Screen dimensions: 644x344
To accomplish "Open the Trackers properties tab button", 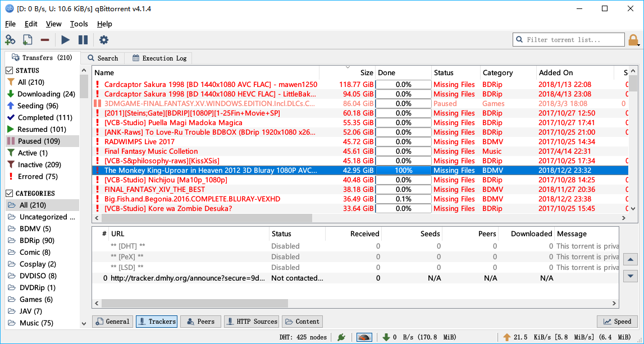I will tap(157, 322).
